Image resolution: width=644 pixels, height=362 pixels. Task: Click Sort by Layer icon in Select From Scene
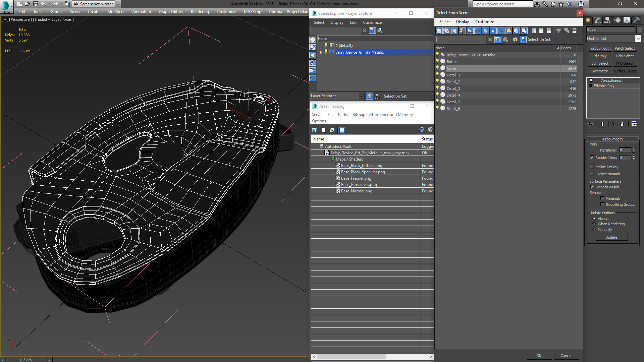pyautogui.click(x=516, y=40)
